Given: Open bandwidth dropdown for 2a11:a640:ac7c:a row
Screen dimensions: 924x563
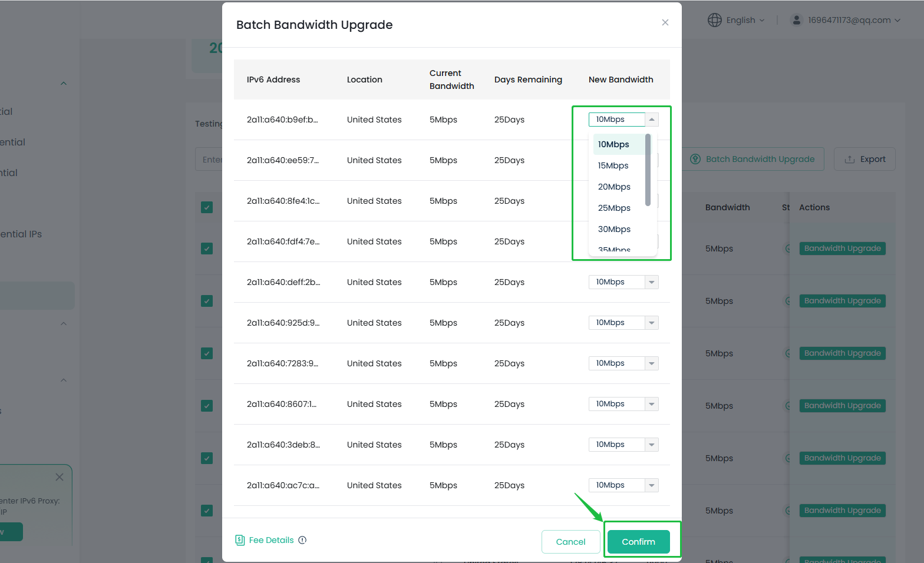Looking at the screenshot, I should coord(623,485).
